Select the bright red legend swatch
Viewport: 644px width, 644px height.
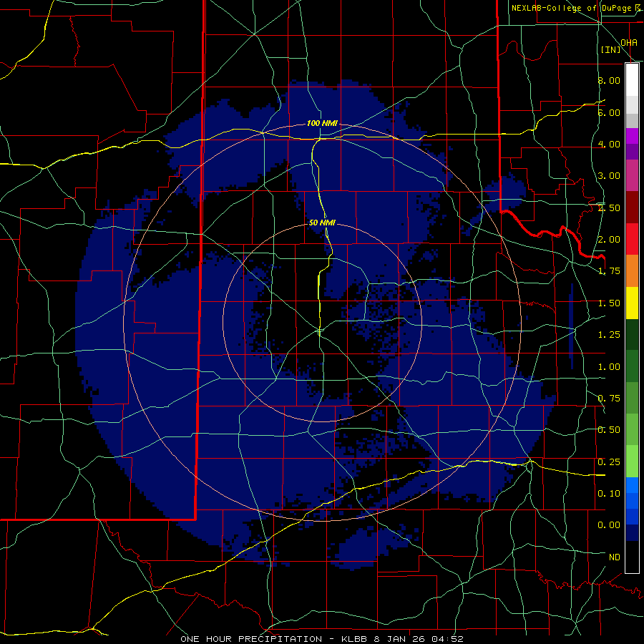click(632, 240)
